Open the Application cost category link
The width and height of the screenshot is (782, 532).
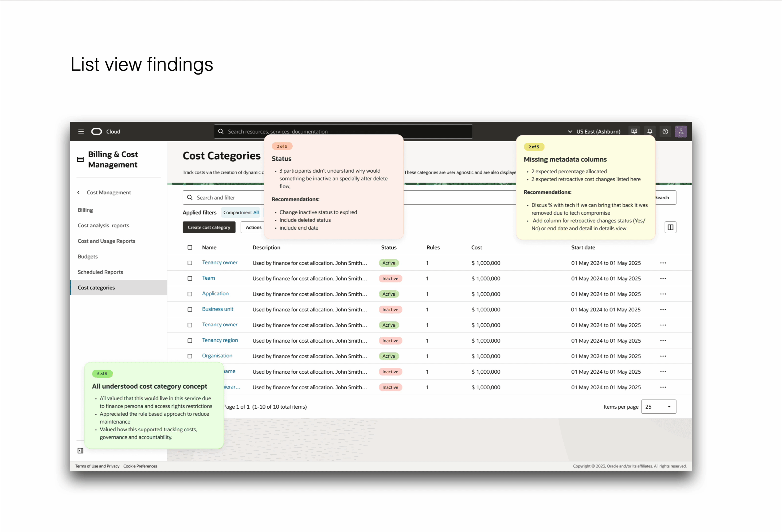215,294
